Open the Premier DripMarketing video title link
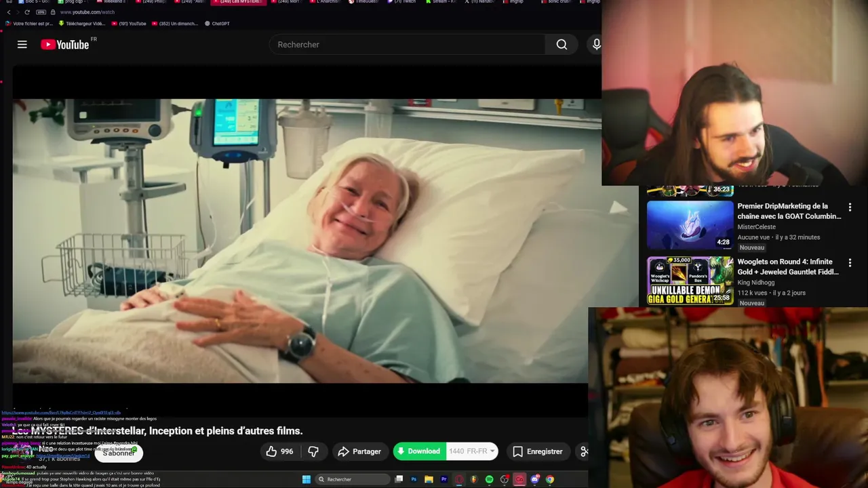 pyautogui.click(x=789, y=211)
